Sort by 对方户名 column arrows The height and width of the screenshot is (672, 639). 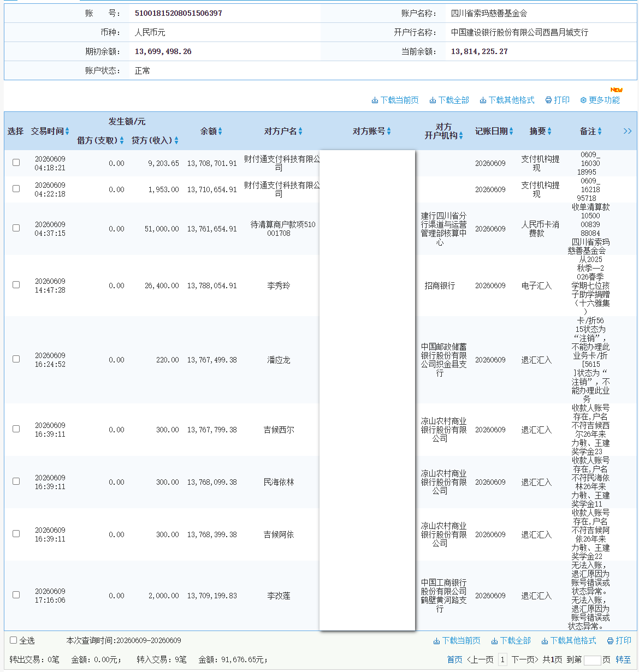(300, 131)
